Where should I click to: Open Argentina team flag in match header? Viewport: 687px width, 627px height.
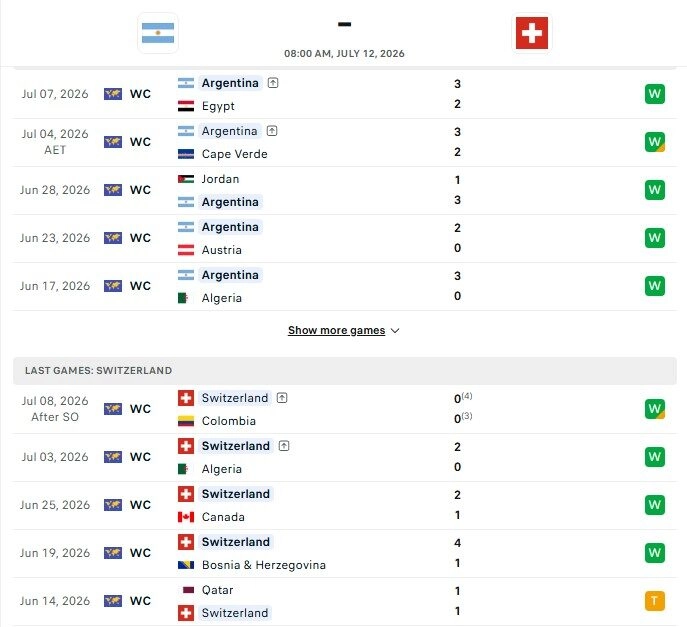click(158, 33)
